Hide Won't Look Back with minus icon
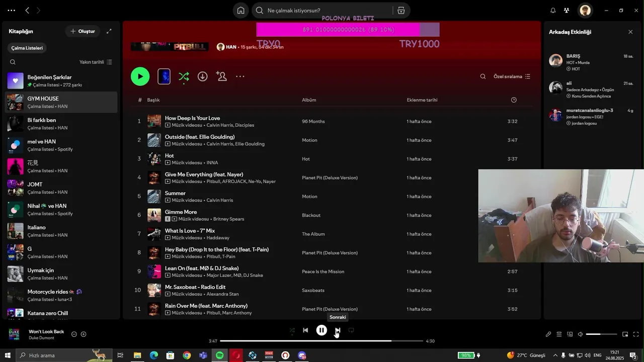This screenshot has height=362, width=644. 74,334
